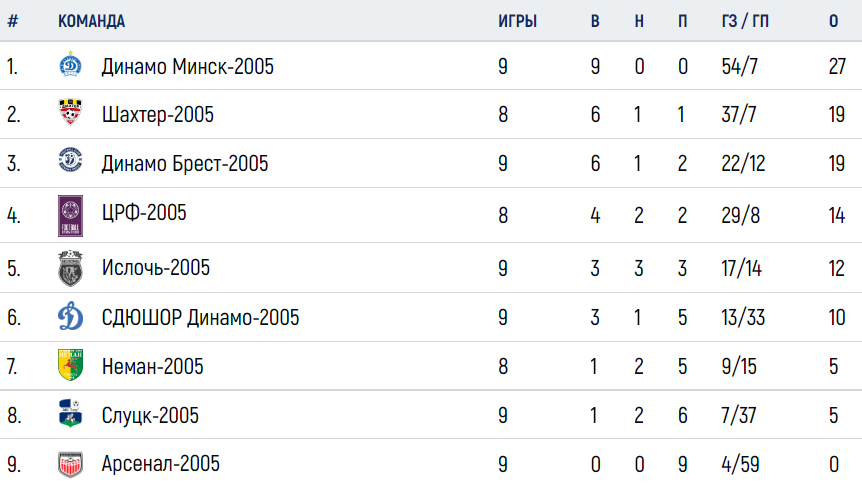This screenshot has width=862, height=485.
Task: Click the Неман-2005 yellow-green crest
Action: [x=70, y=365]
